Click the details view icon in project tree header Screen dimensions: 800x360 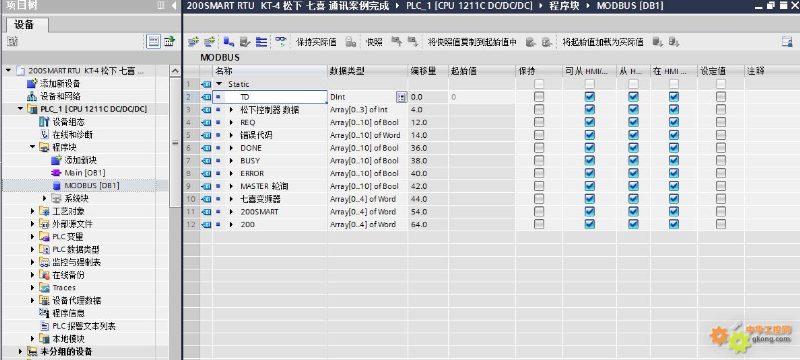154,42
